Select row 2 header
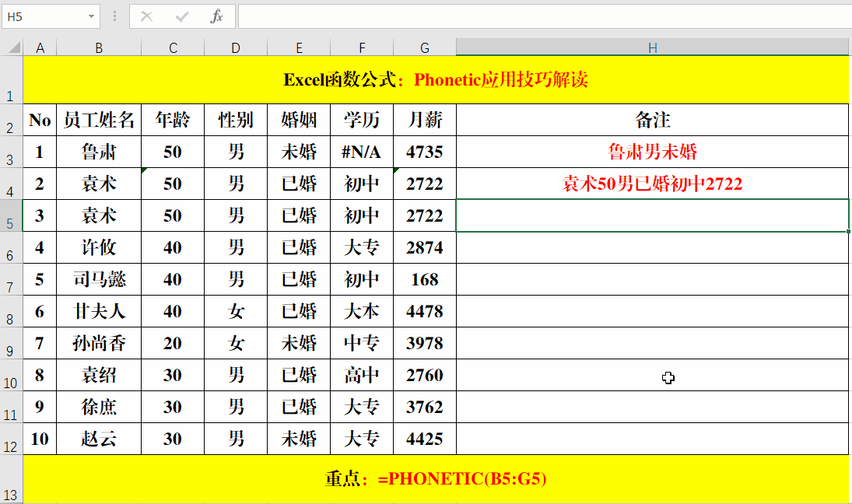Viewport: 852px width, 504px height. [x=12, y=120]
